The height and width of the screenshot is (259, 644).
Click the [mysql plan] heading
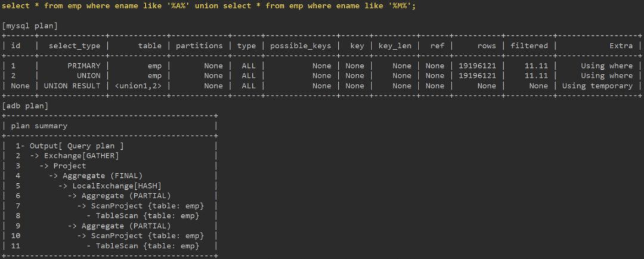(30, 26)
